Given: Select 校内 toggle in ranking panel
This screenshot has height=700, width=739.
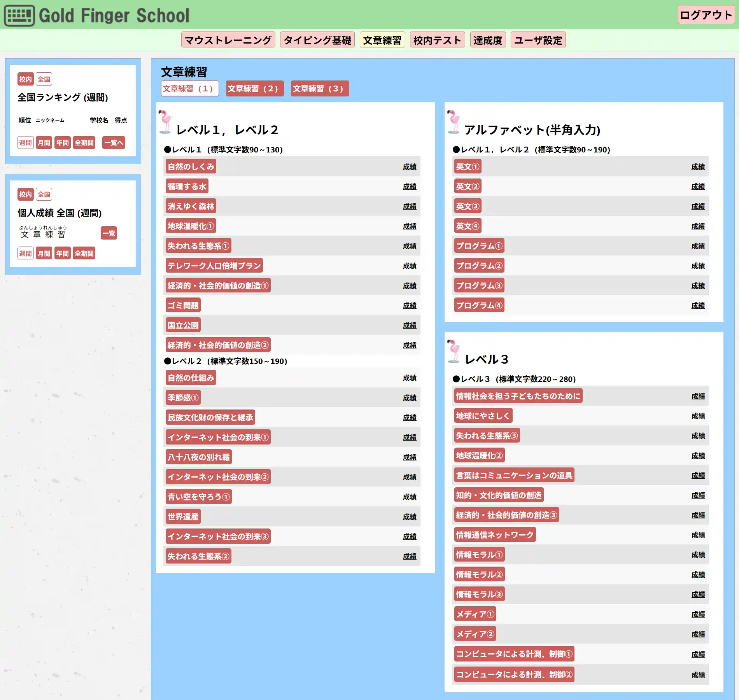Looking at the screenshot, I should [26, 79].
